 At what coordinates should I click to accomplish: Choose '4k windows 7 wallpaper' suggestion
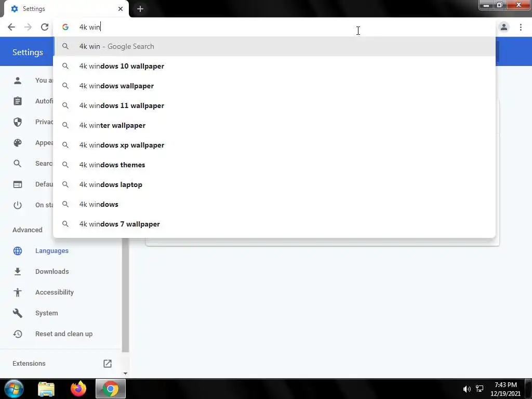tap(274, 224)
